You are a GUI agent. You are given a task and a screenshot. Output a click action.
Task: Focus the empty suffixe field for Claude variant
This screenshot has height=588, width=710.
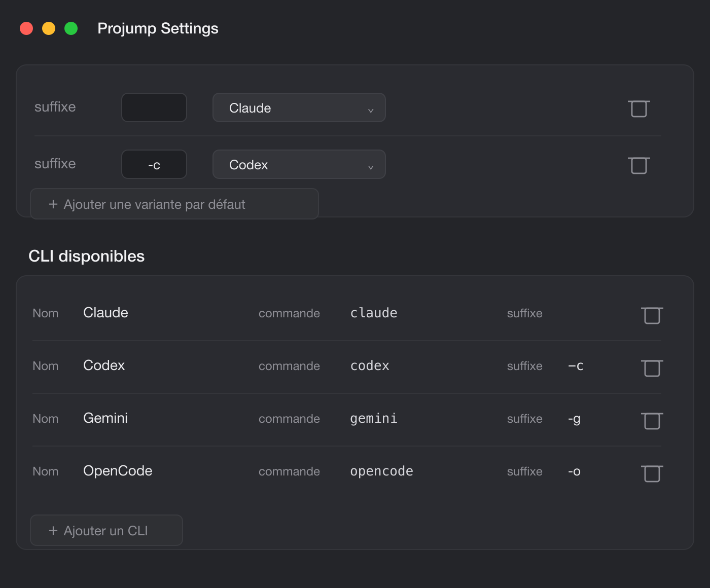[154, 107]
